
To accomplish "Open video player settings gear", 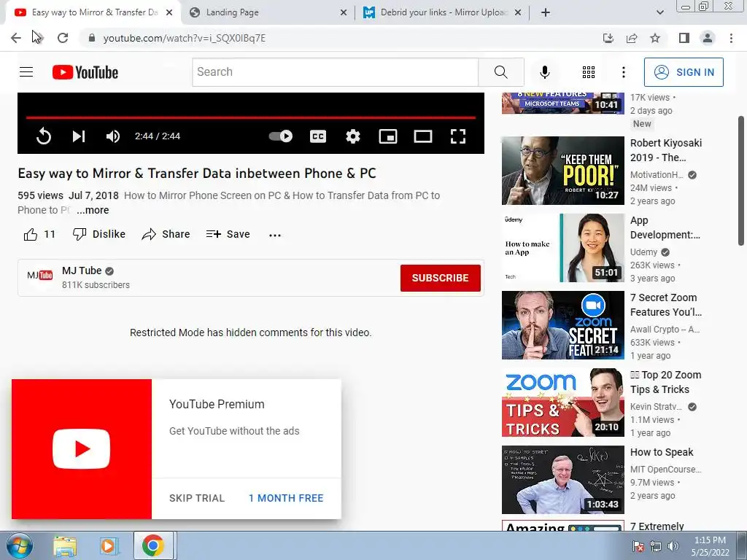I will (x=353, y=136).
